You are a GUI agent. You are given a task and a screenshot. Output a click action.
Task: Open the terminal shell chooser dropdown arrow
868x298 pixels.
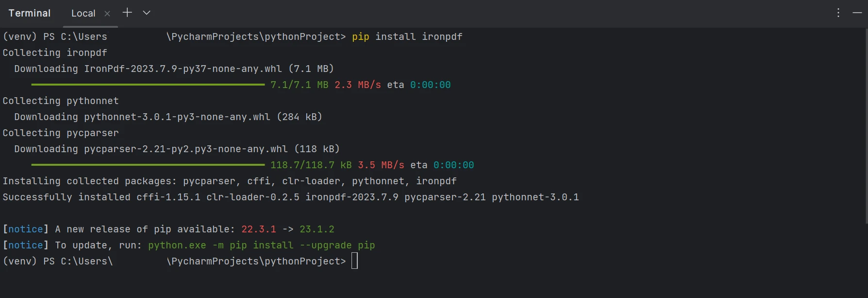pyautogui.click(x=147, y=13)
